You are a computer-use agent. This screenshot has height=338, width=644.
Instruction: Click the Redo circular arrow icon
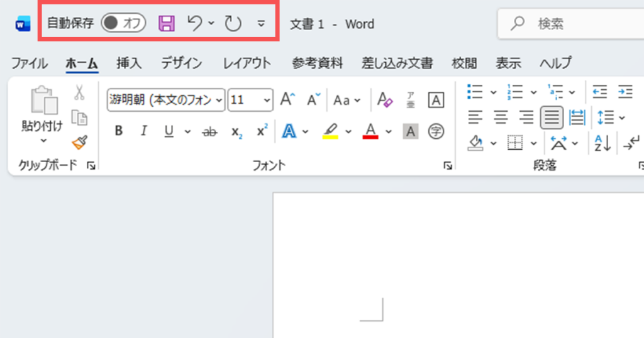[x=233, y=23]
